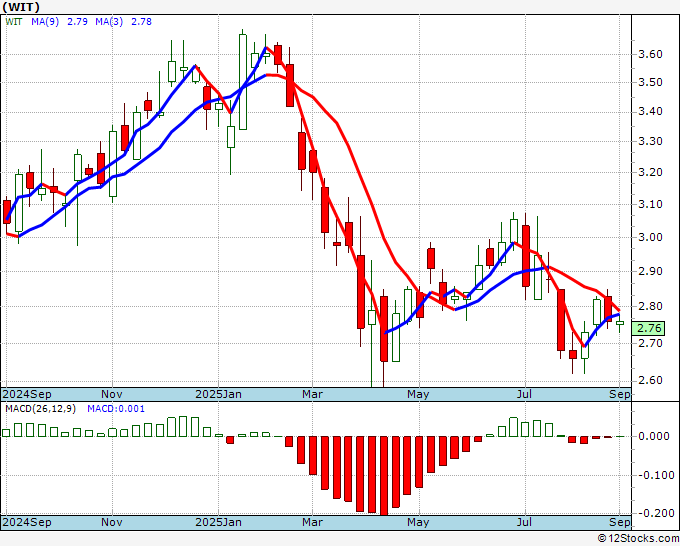The image size is (680, 546).
Task: Click the 3.00 price axis label
Action: [650, 237]
